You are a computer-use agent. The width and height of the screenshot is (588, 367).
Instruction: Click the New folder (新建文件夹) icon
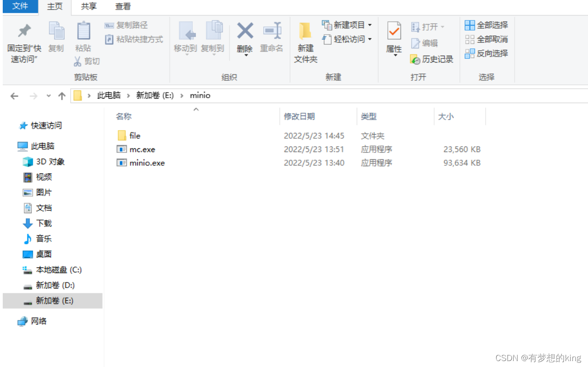(305, 31)
